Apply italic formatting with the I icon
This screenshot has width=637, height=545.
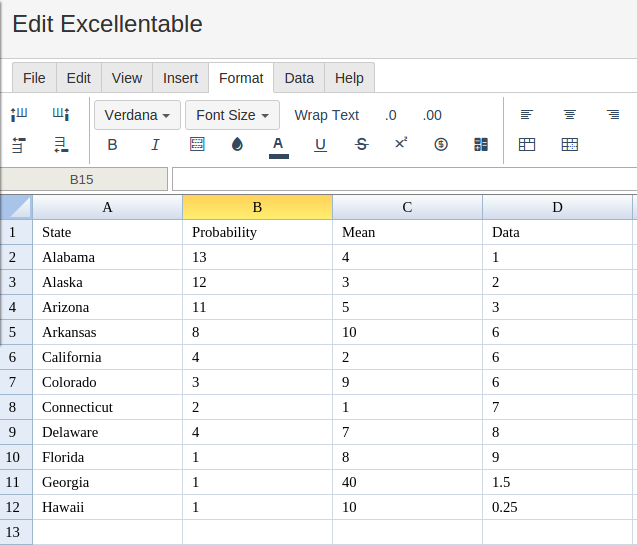155,145
